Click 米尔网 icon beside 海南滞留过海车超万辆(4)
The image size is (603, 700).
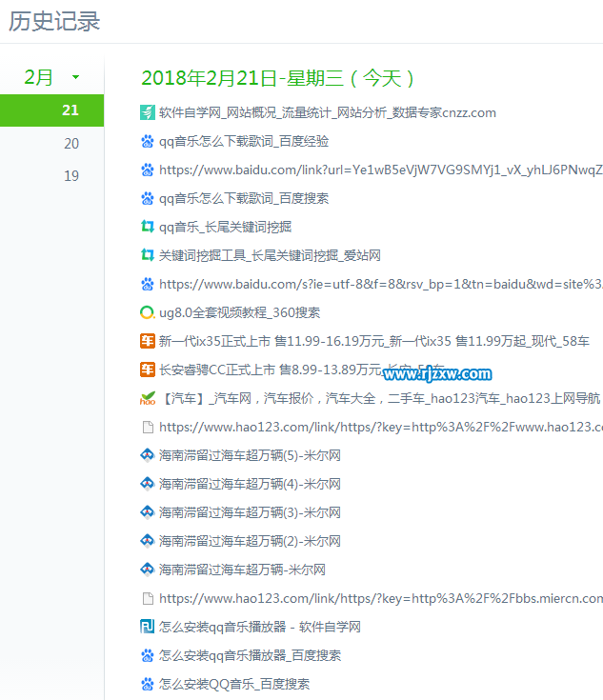148,484
